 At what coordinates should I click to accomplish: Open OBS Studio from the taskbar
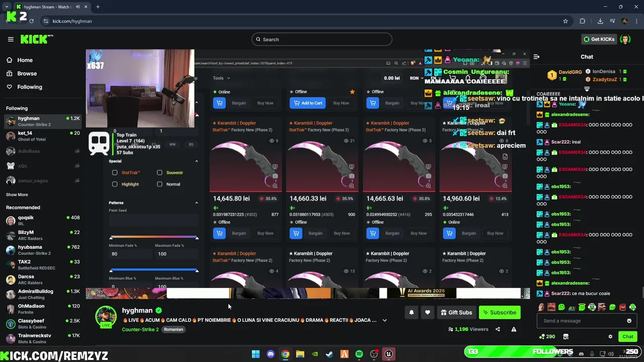374,354
